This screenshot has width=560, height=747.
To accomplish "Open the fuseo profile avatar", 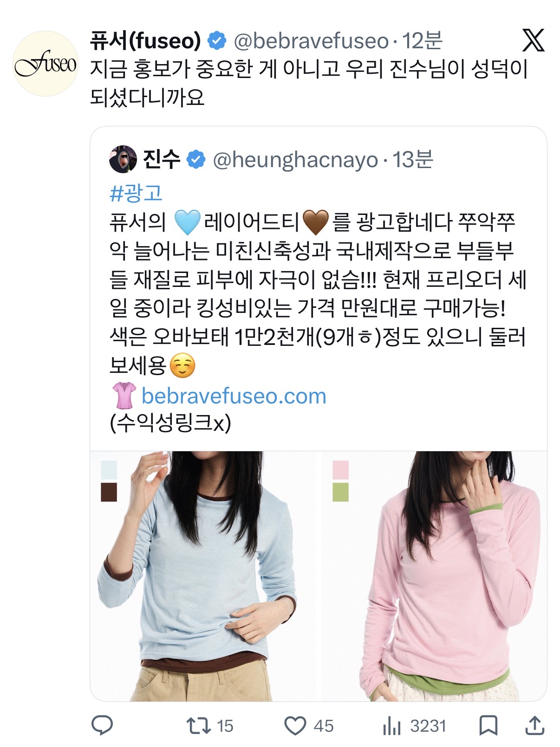I will pyautogui.click(x=46, y=64).
